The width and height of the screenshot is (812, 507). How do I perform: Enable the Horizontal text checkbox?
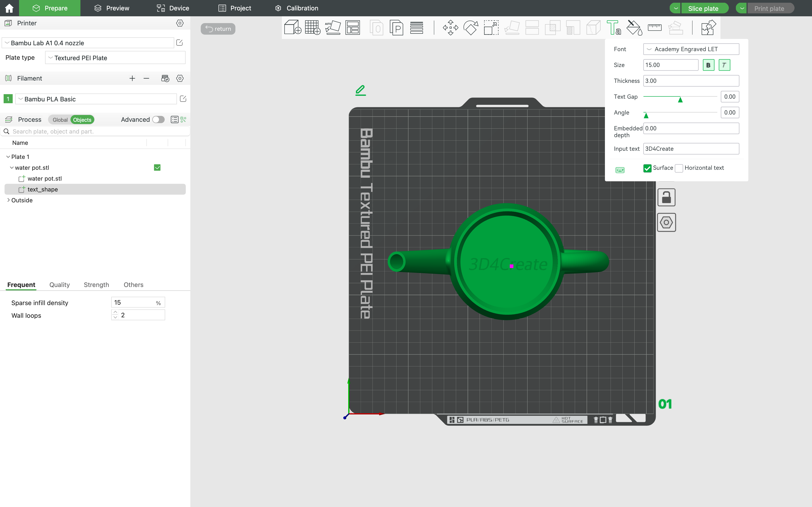point(679,168)
